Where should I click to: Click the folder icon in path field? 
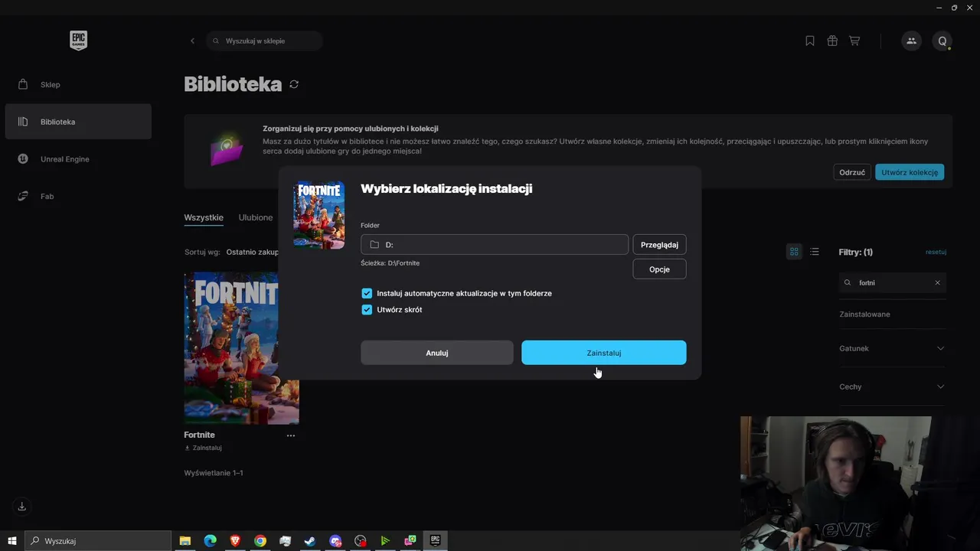374,245
